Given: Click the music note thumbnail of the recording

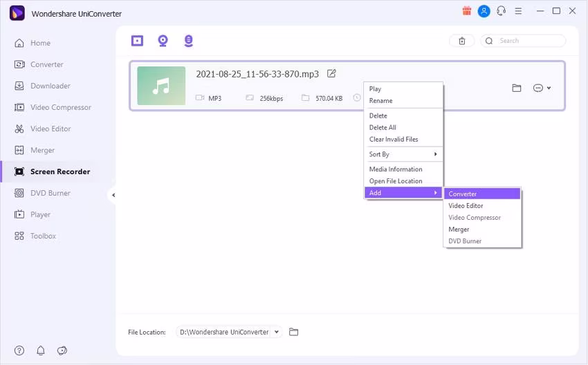Looking at the screenshot, I should tap(161, 86).
